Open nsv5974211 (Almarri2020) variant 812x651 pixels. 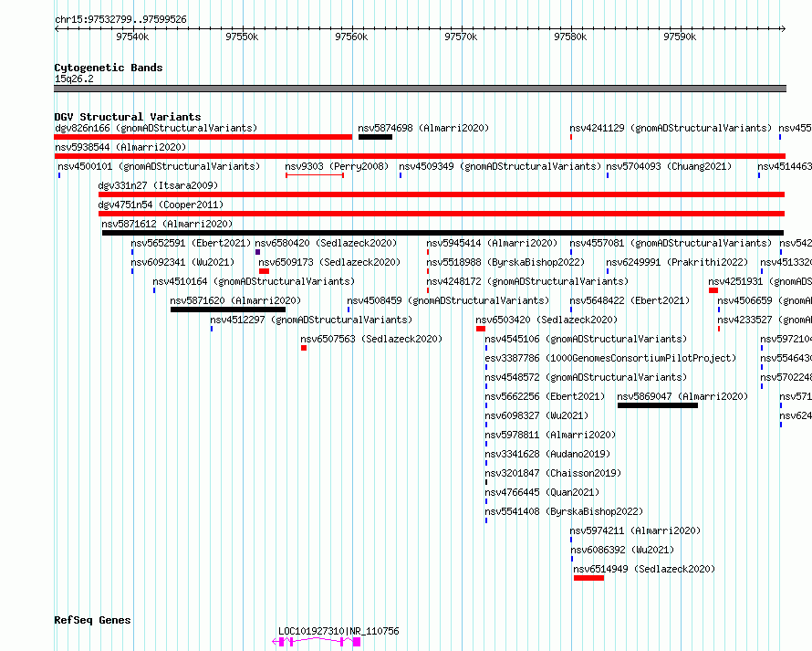tap(635, 530)
